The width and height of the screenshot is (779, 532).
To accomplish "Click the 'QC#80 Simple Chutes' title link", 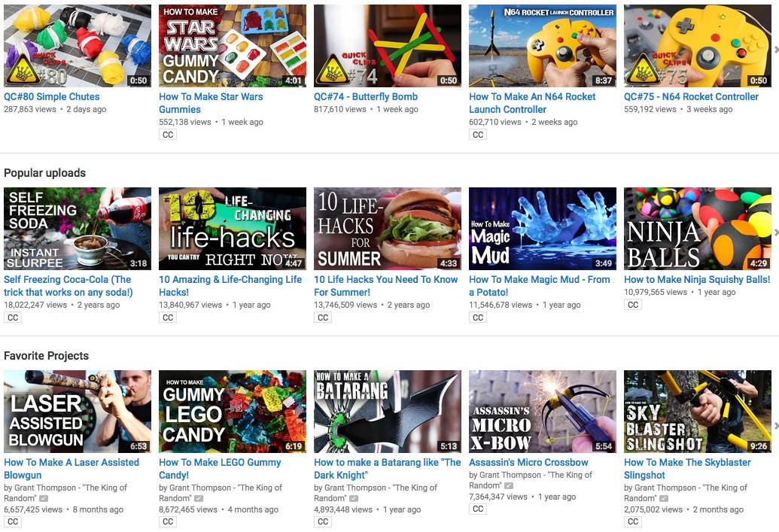I will [52, 97].
